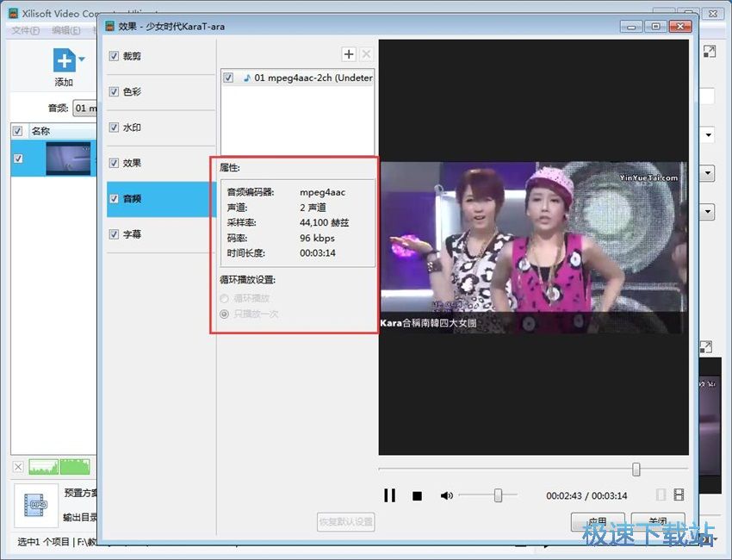Toggle the 音频 (audio) checkbox
This screenshot has height=560, width=732.
(x=114, y=198)
